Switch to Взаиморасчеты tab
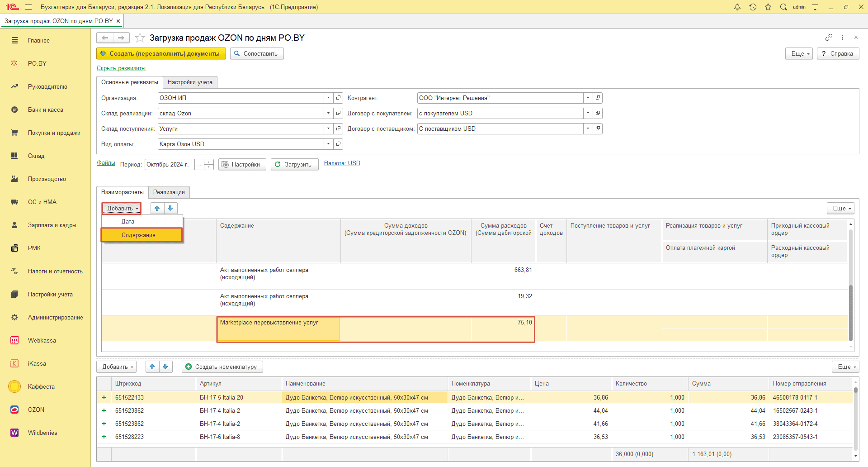868x467 pixels. pyautogui.click(x=123, y=192)
